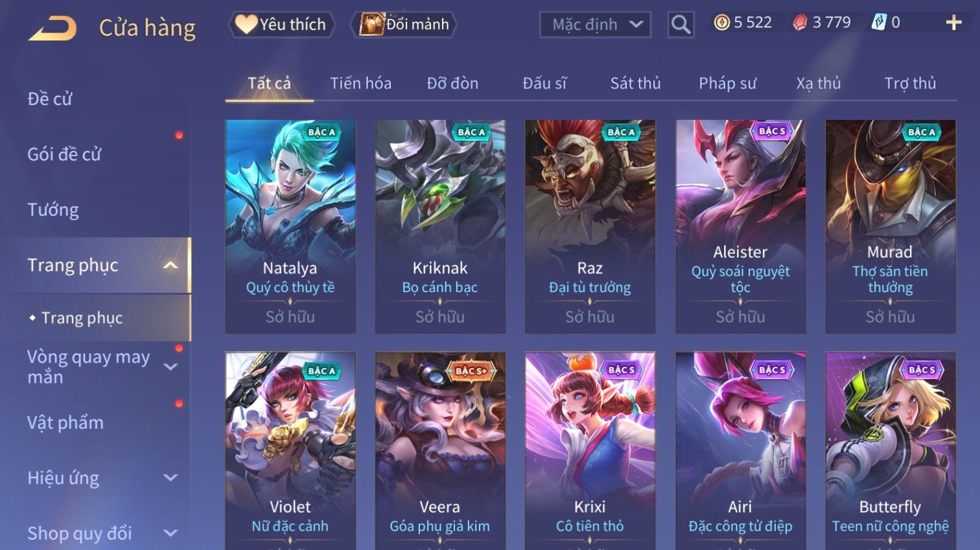Switch to the Pháp sư tab

(727, 84)
